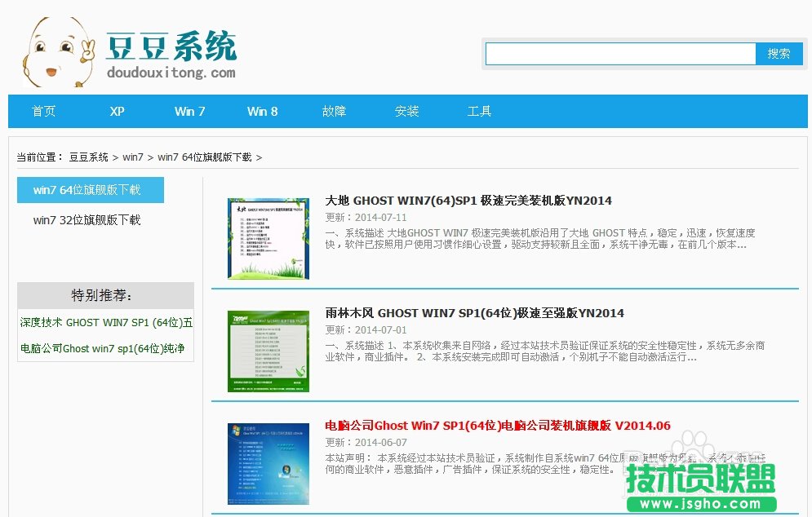Image resolution: width=812 pixels, height=517 pixels.
Task: Open the 大地 GHOST WIN7 screenshot thumbnail
Action: [268, 236]
